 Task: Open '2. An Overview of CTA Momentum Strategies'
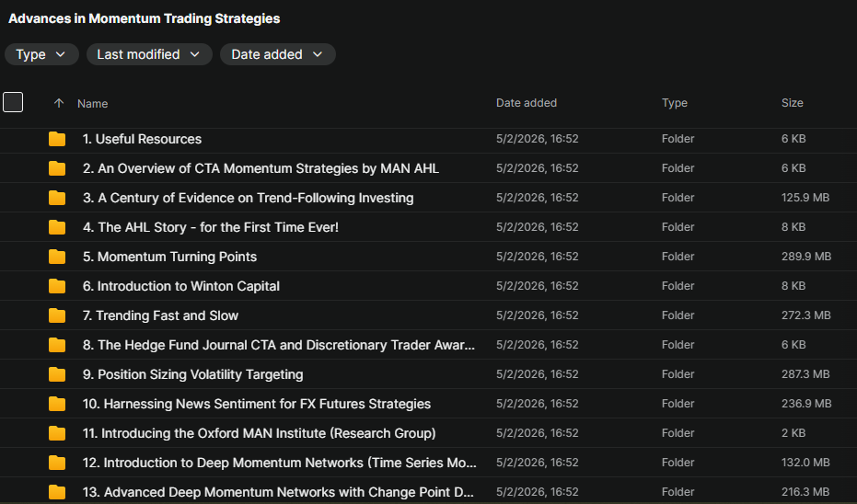(261, 168)
